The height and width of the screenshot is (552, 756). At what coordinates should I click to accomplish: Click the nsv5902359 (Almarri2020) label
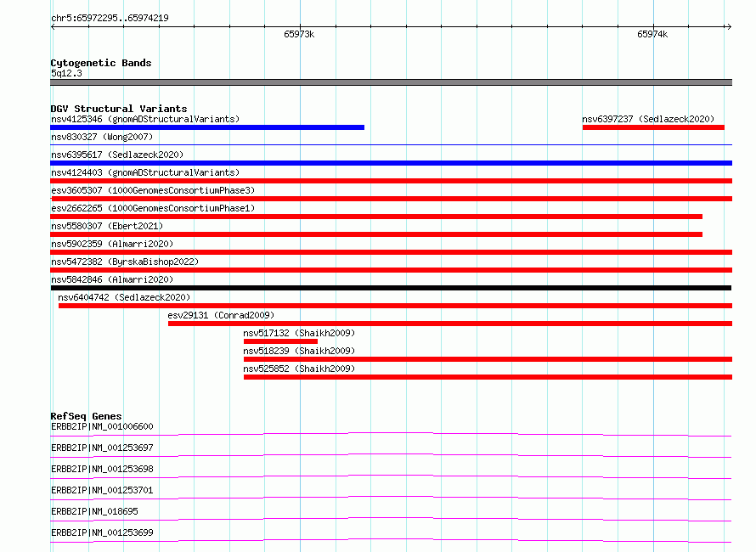[112, 244]
